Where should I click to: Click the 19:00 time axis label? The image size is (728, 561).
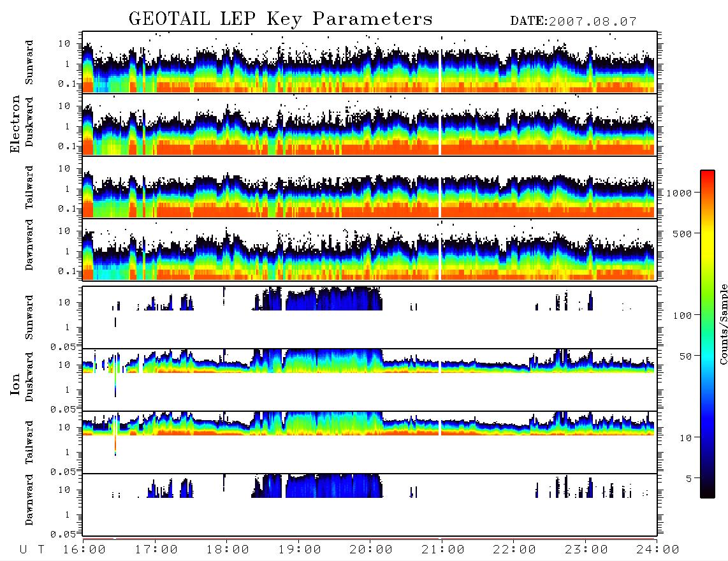pyautogui.click(x=300, y=550)
